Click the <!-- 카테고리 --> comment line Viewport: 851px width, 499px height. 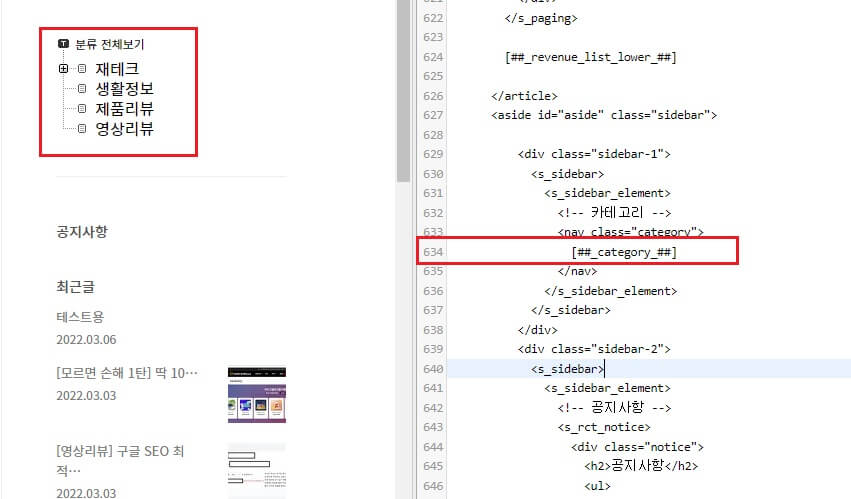point(614,212)
